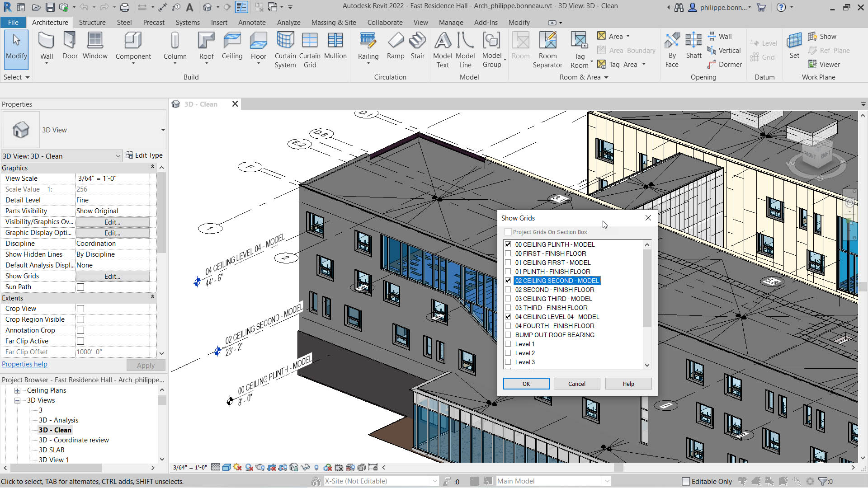Open the Manage menu
868x488 pixels.
451,22
